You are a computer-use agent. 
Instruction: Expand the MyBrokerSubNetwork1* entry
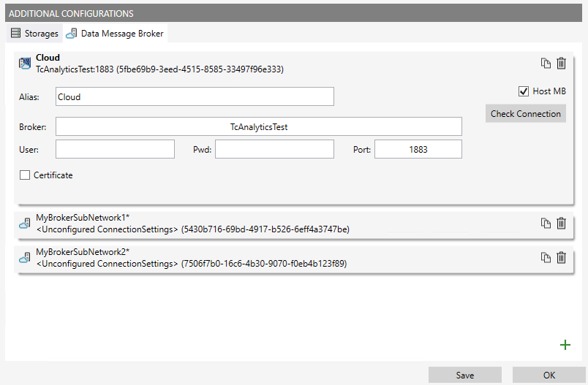[293, 224]
